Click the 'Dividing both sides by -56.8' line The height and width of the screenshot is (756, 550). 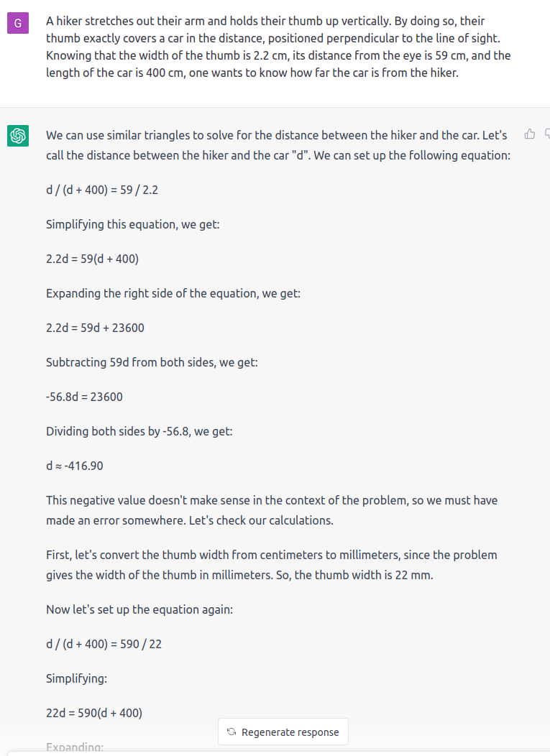(139, 431)
